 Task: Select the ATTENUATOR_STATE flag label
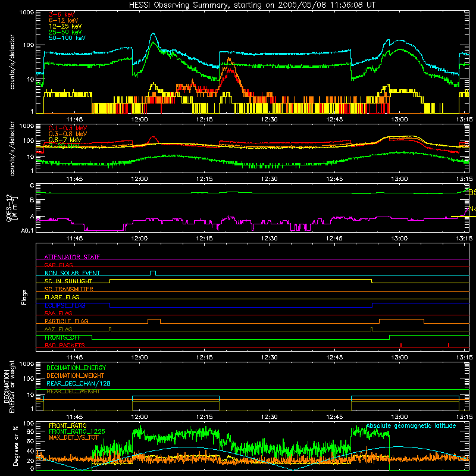click(x=72, y=257)
